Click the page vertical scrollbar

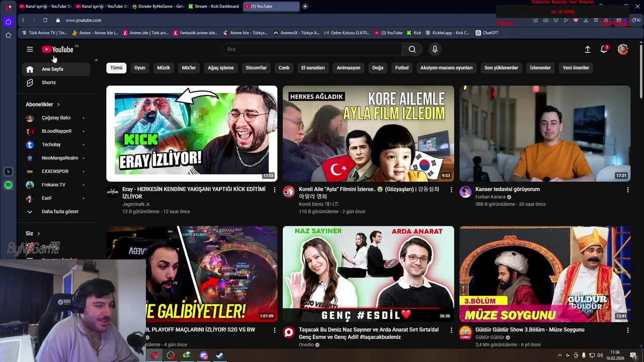click(x=641, y=70)
